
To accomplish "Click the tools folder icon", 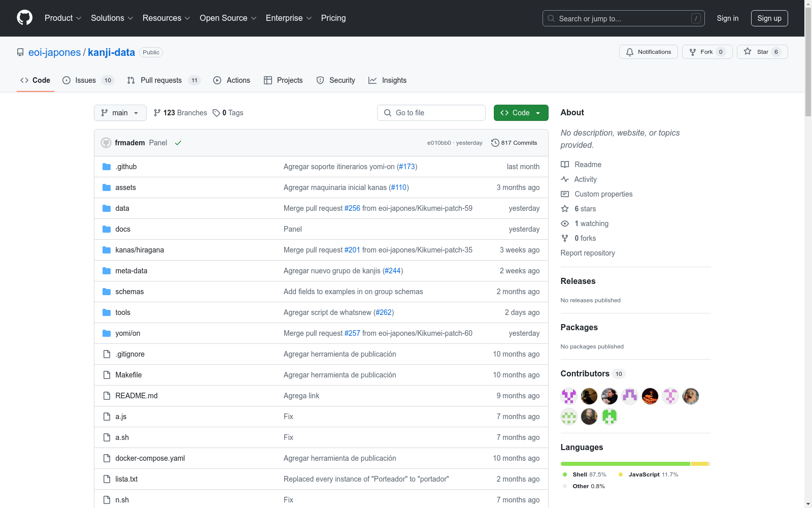I will 107,312.
